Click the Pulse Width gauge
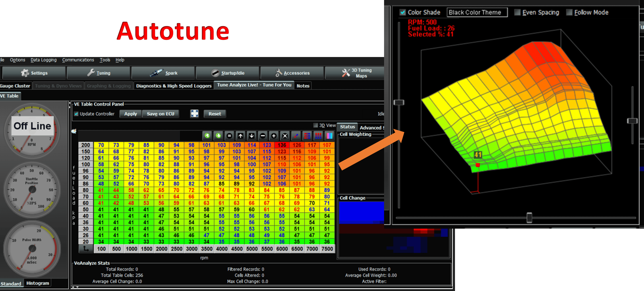The image size is (644, 291). pyautogui.click(x=32, y=249)
